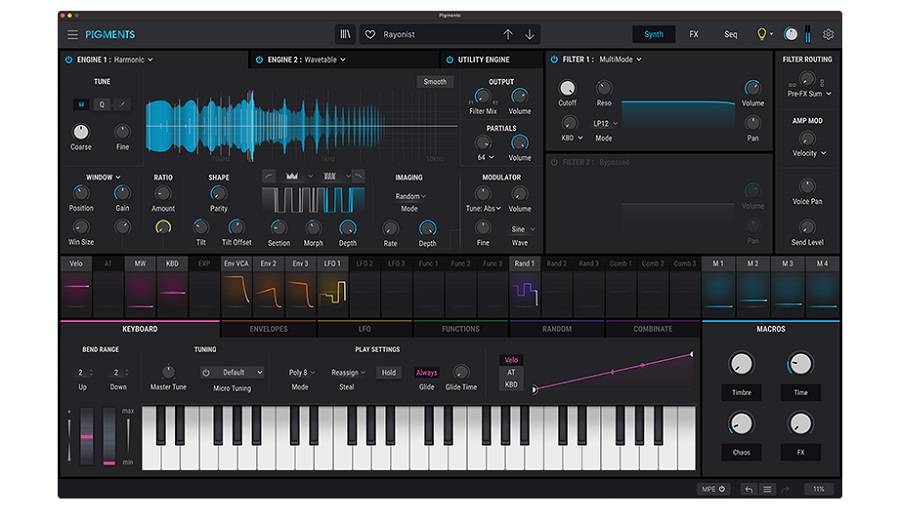Open the hamburger main menu
Image resolution: width=900 pixels, height=521 pixels.
coord(72,35)
